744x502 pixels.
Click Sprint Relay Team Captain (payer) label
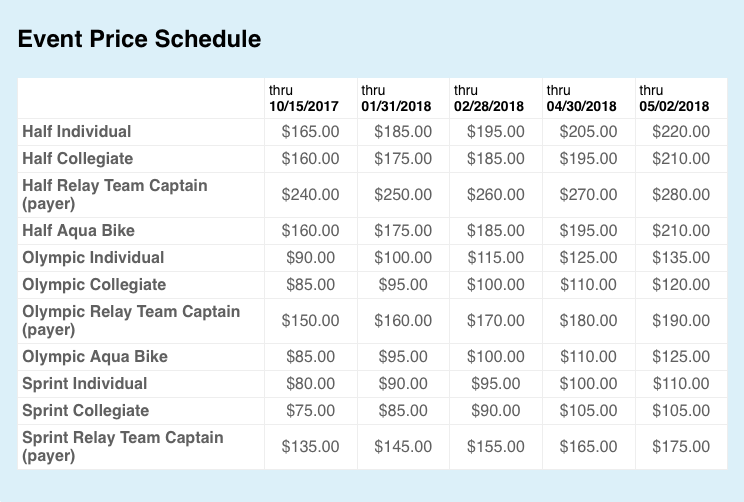[x=123, y=446]
